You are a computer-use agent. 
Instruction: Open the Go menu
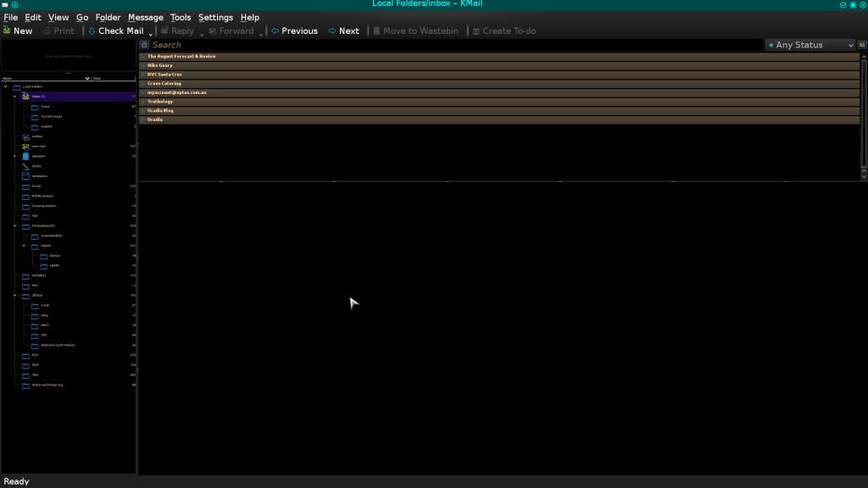(82, 18)
